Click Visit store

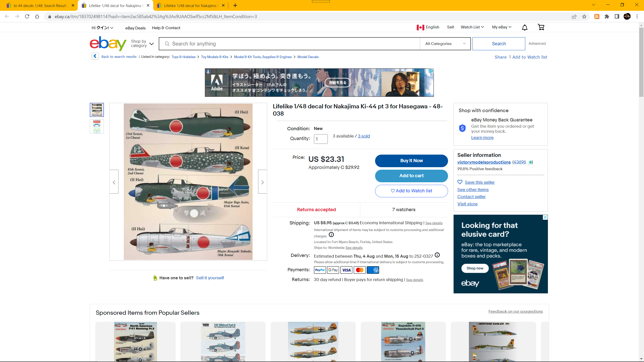[467, 204]
